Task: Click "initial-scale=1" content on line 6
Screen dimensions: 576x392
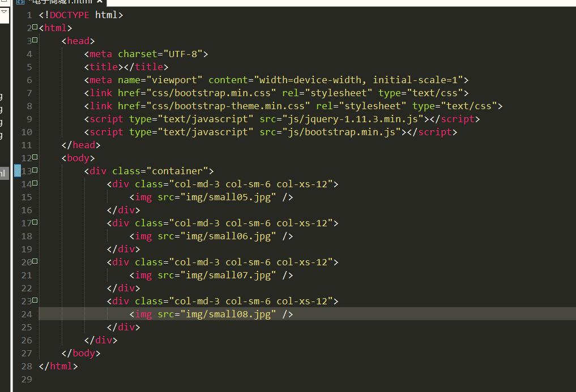Action: tap(415, 80)
